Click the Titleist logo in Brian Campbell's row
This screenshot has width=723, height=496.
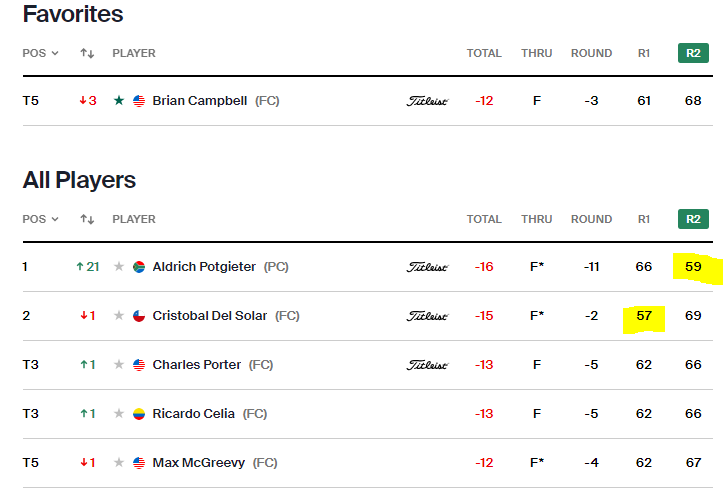tap(427, 101)
